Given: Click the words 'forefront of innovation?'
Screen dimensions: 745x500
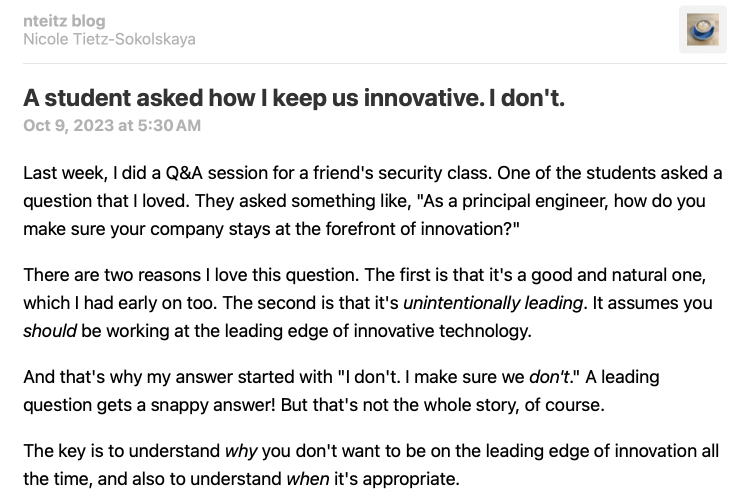Looking at the screenshot, I should pos(422,229).
